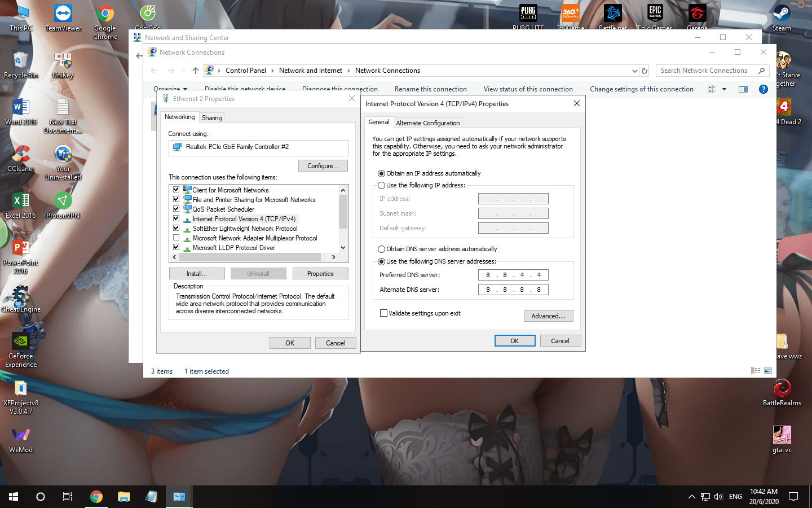
Task: Go up one level in Network Connections
Action: [x=196, y=71]
